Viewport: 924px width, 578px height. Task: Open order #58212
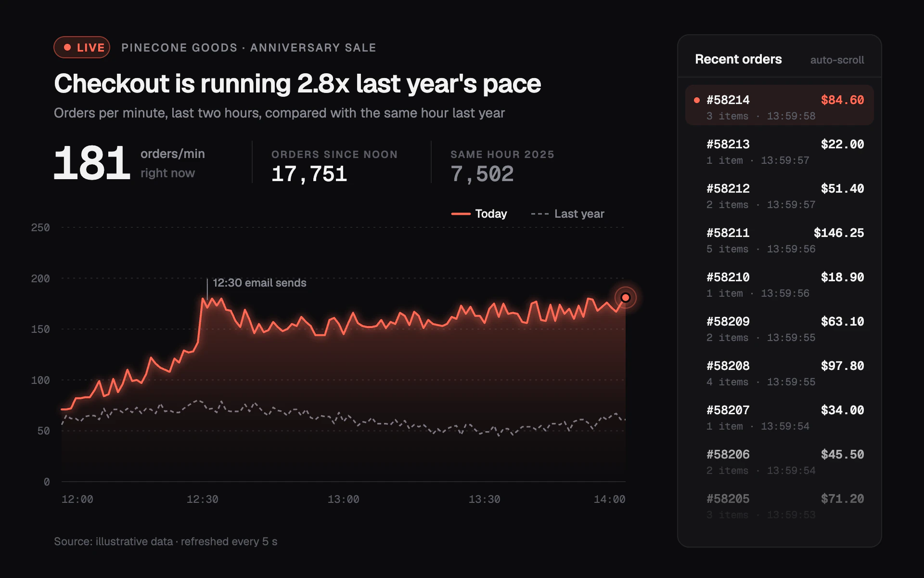(x=779, y=196)
